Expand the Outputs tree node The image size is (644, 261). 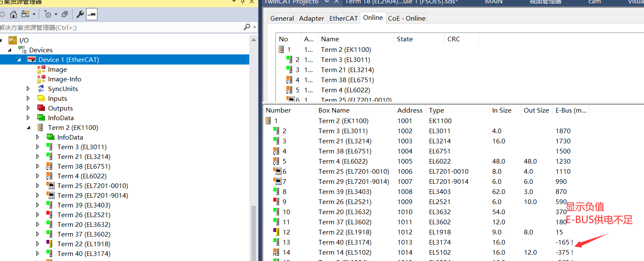click(x=28, y=108)
